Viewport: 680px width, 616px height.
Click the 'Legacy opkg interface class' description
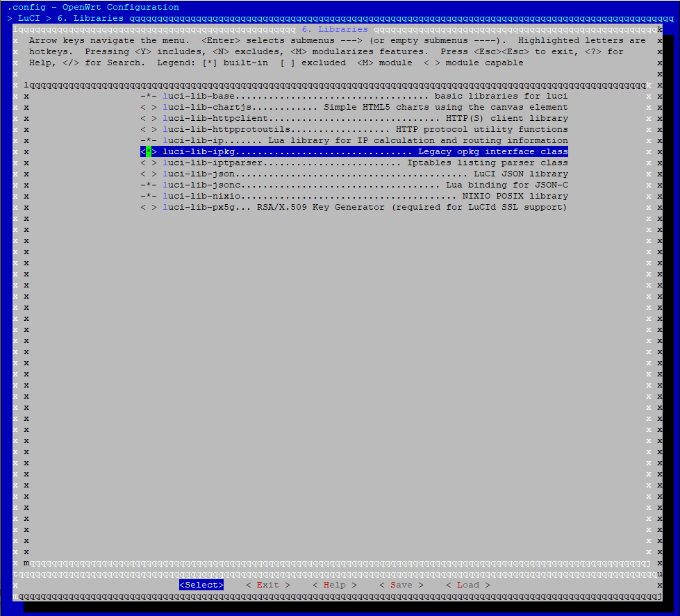point(492,152)
